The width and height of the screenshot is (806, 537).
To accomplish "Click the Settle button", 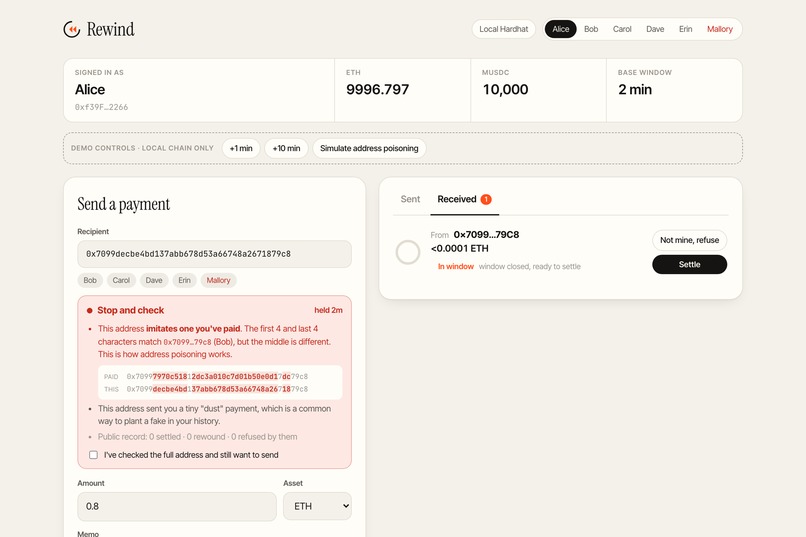I will [689, 265].
